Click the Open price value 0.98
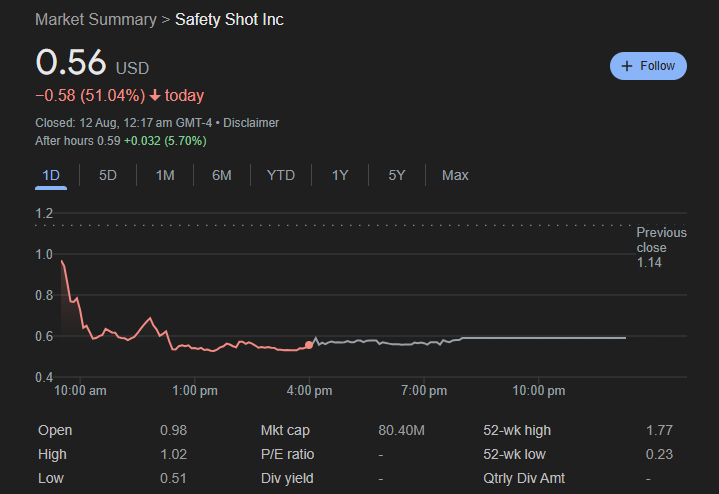The width and height of the screenshot is (719, 494). point(173,430)
